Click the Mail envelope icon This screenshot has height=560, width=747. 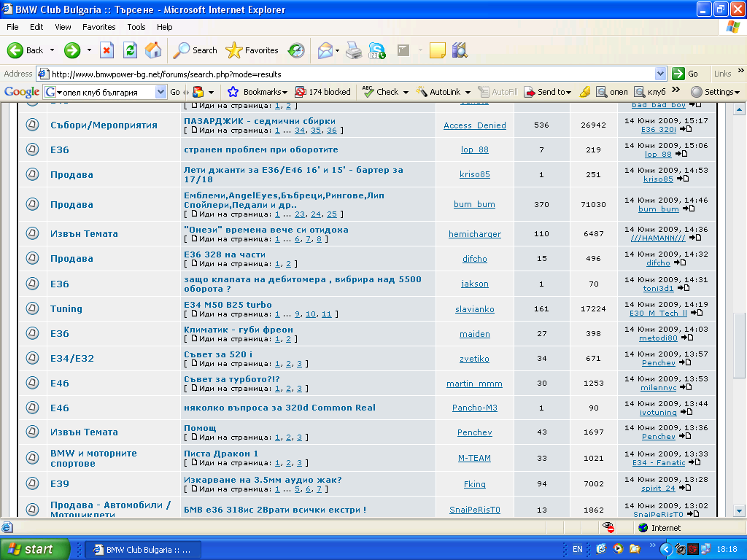point(325,50)
